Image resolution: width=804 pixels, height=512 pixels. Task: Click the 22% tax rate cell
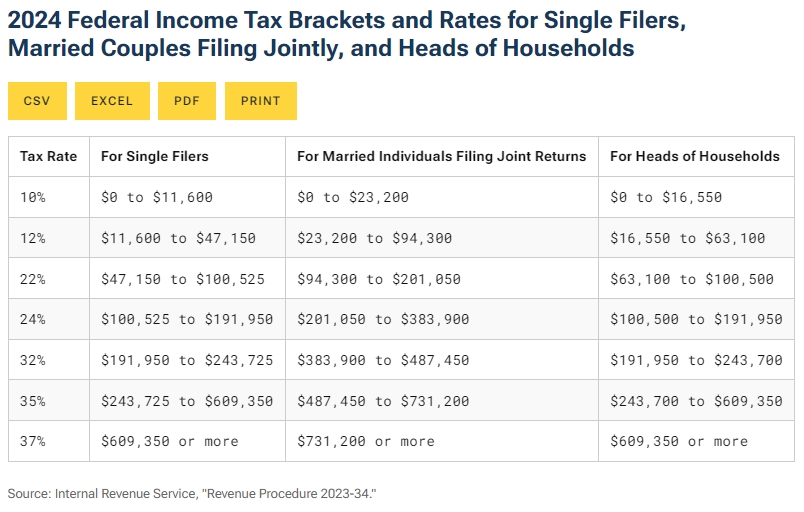pos(33,279)
